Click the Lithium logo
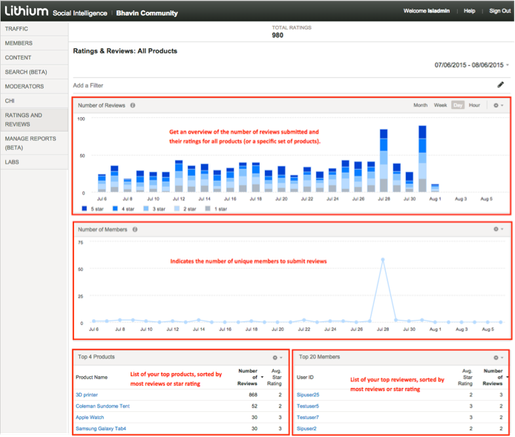Screen dimensions: 515x437 point(26,11)
